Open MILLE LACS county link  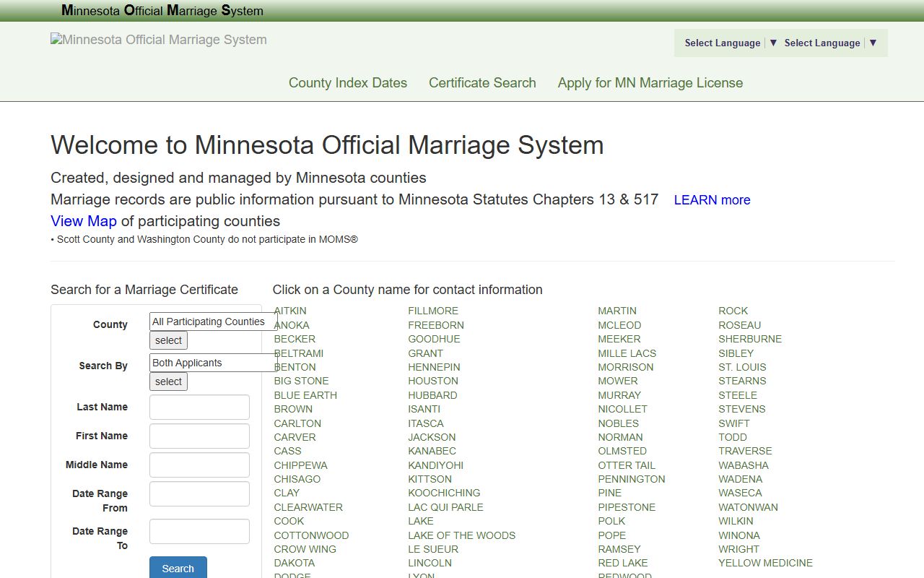pyautogui.click(x=627, y=353)
